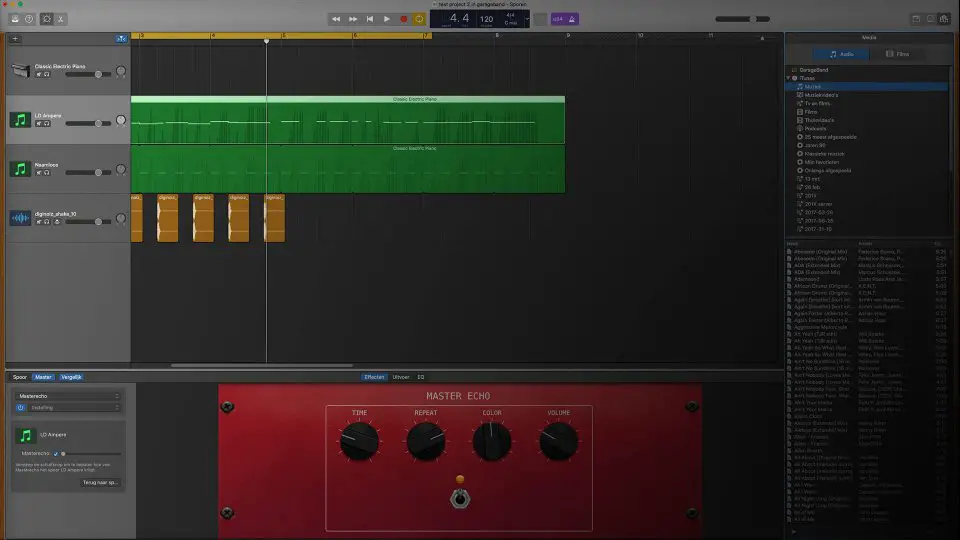Click the 4/4 time signature

pos(511,15)
